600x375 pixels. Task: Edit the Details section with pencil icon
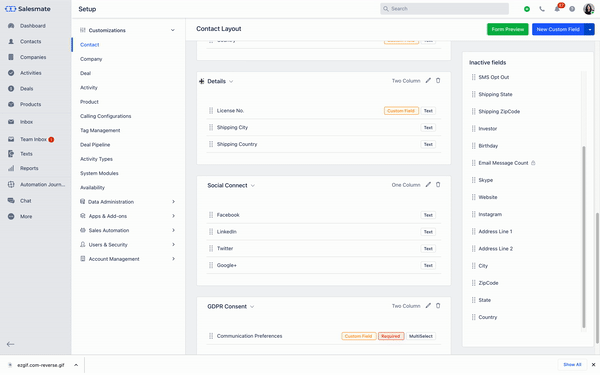tap(428, 81)
